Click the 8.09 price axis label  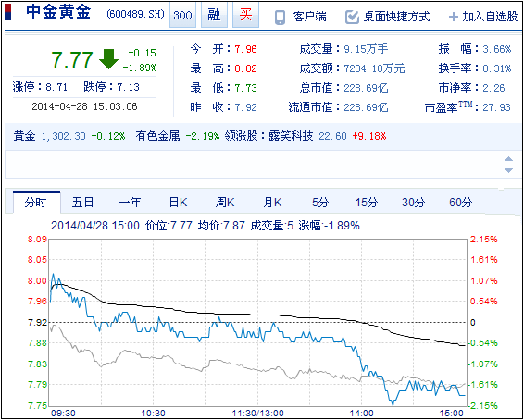point(36,240)
